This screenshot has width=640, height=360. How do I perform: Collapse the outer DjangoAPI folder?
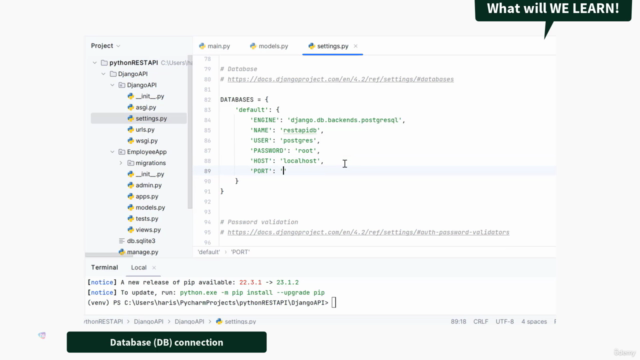click(x=104, y=74)
